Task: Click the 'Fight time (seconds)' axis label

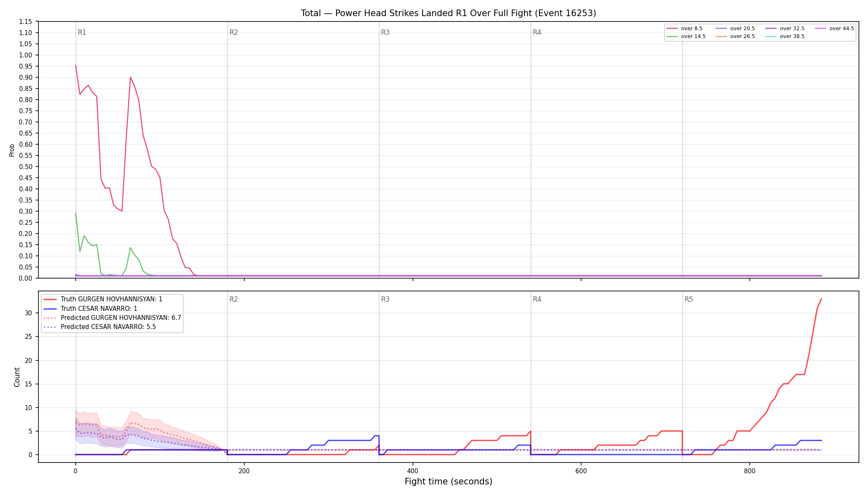Action: click(x=448, y=482)
